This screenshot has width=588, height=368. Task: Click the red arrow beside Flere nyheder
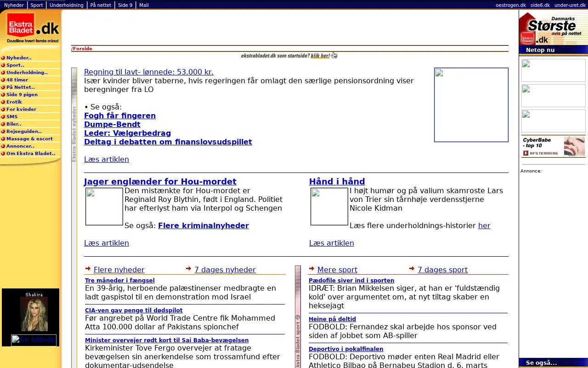(x=88, y=269)
